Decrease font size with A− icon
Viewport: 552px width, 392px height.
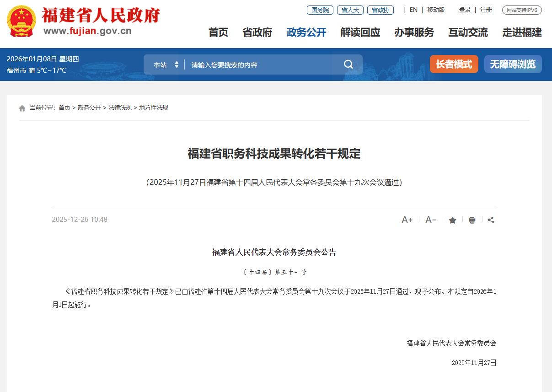point(431,220)
